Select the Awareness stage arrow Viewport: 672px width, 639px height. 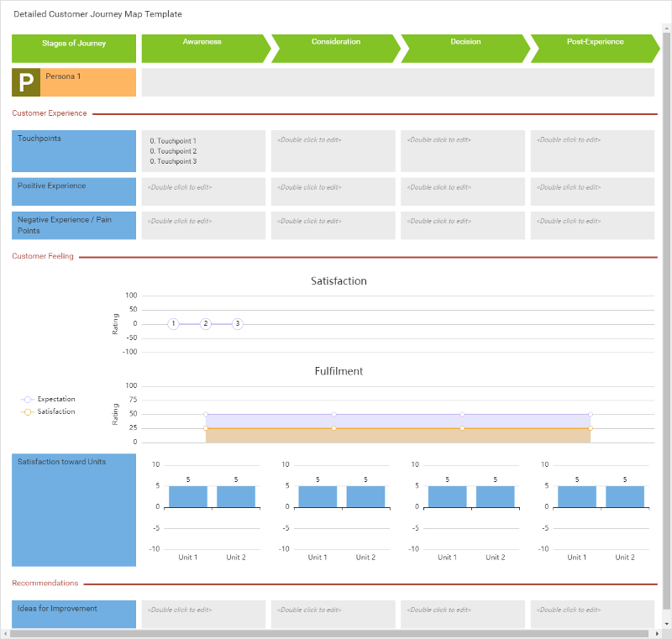point(203,49)
